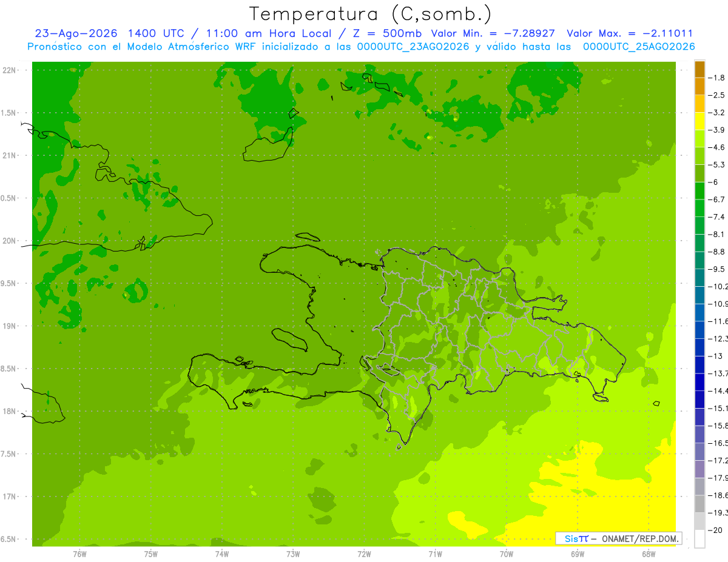The width and height of the screenshot is (728, 562).
Task: Click the "Valor Min. = -7.28927" value
Action: pos(493,33)
